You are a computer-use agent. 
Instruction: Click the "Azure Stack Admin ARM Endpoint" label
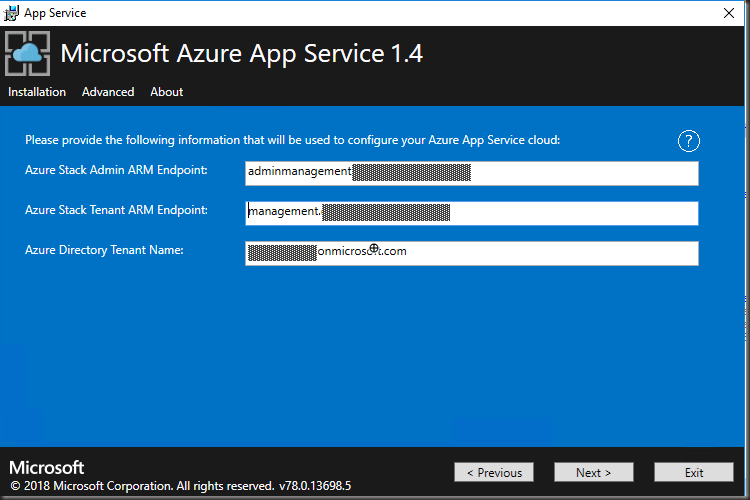(116, 170)
